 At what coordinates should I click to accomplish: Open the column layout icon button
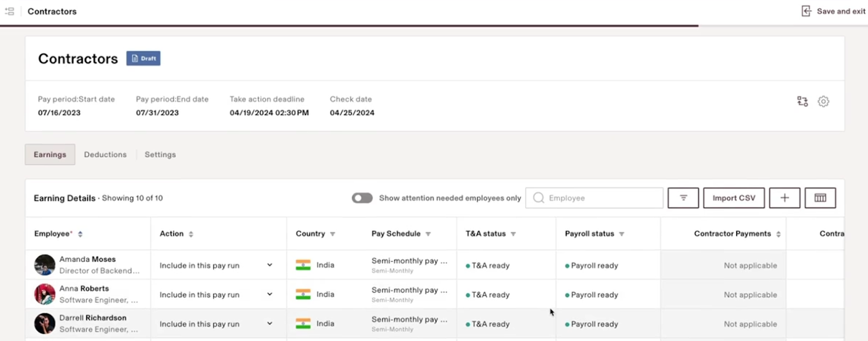pyautogui.click(x=820, y=198)
